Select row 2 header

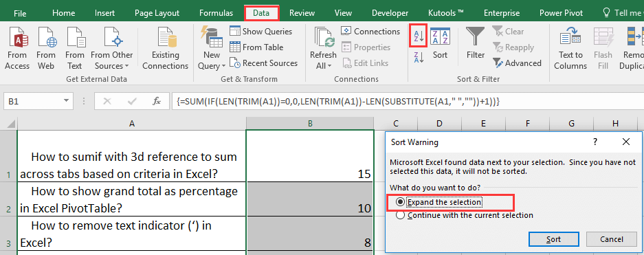point(8,199)
